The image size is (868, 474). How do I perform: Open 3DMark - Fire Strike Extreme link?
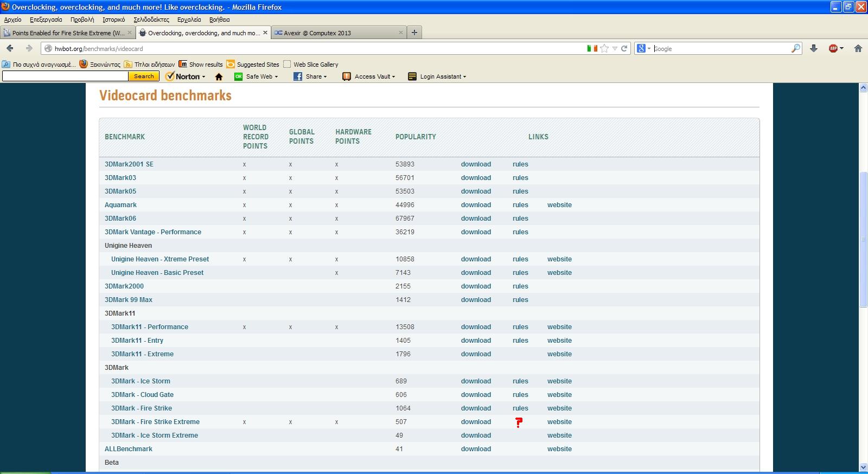155,422
